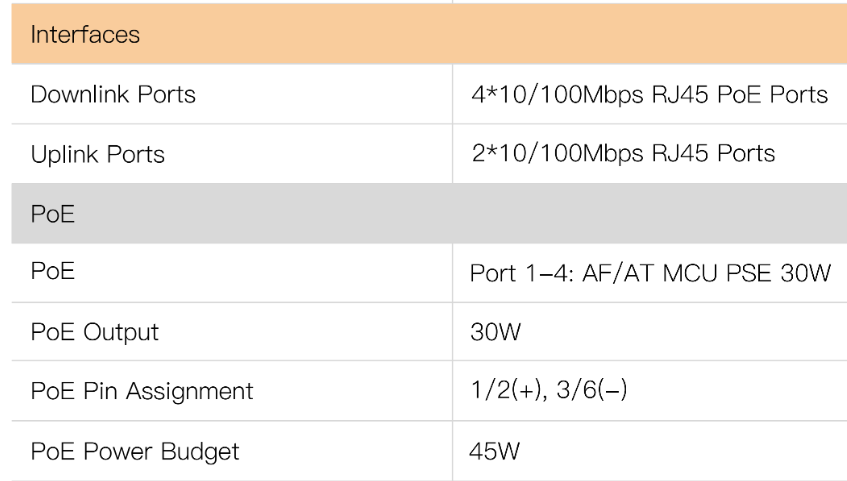Click the gray PoE section header
The height and width of the screenshot is (481, 847).
pos(52,214)
